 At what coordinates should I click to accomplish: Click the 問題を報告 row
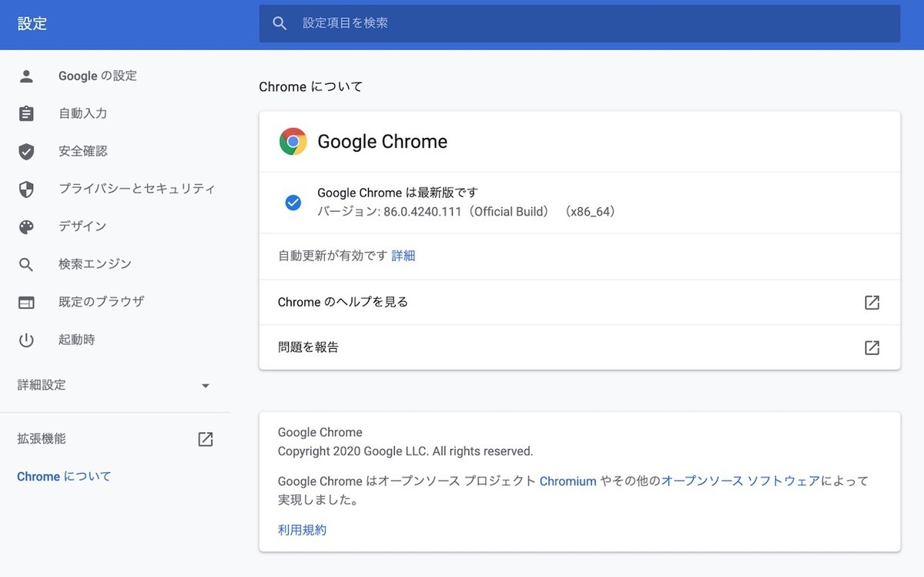(x=580, y=347)
